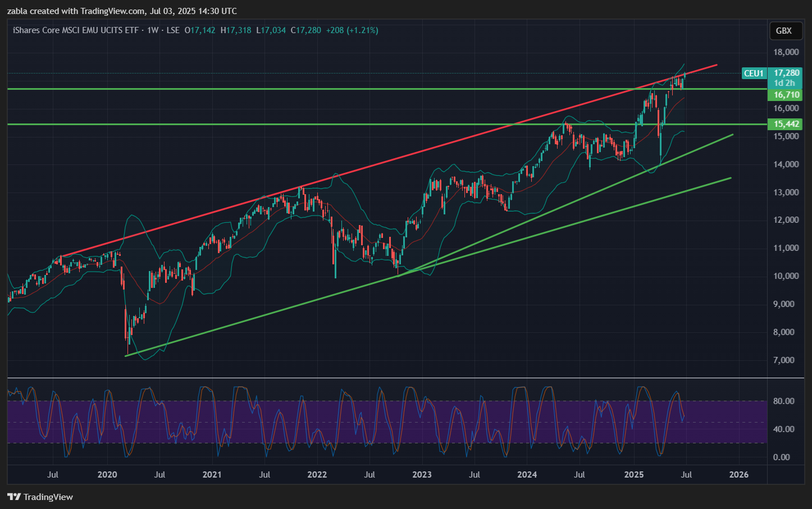
Task: Click the 1W interval in chart legend
Action: tap(152, 30)
